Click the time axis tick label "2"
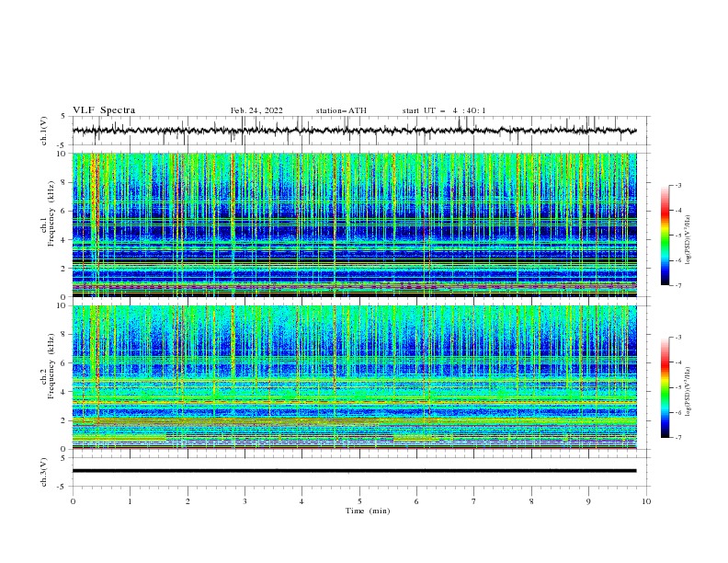 188,501
